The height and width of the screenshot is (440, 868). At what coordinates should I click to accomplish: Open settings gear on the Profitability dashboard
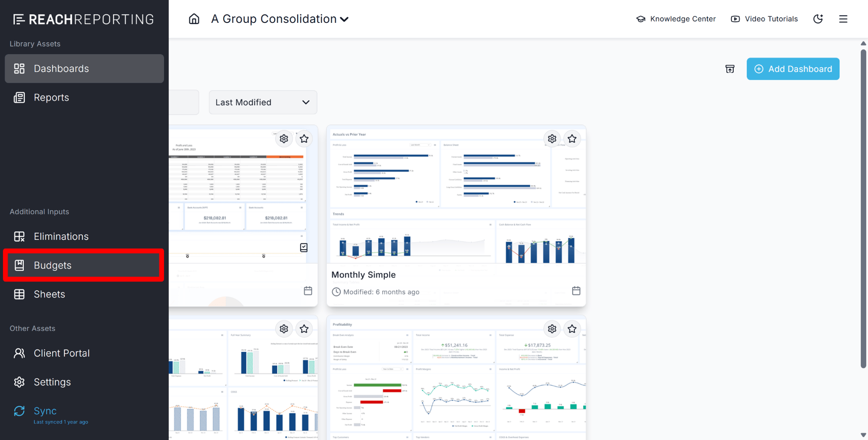(552, 329)
